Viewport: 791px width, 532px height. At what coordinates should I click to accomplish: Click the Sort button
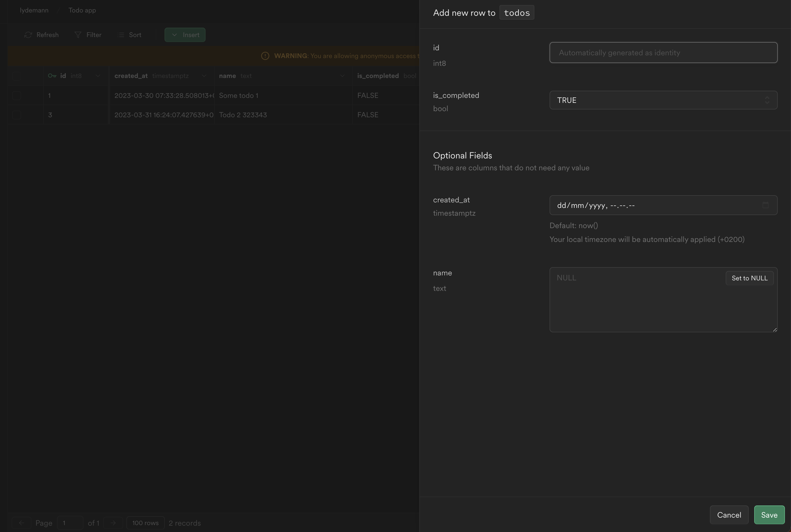[129, 35]
